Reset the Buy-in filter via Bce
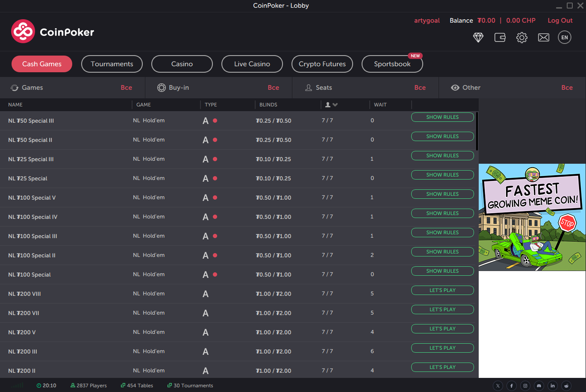The width and height of the screenshot is (586, 392). pyautogui.click(x=274, y=88)
